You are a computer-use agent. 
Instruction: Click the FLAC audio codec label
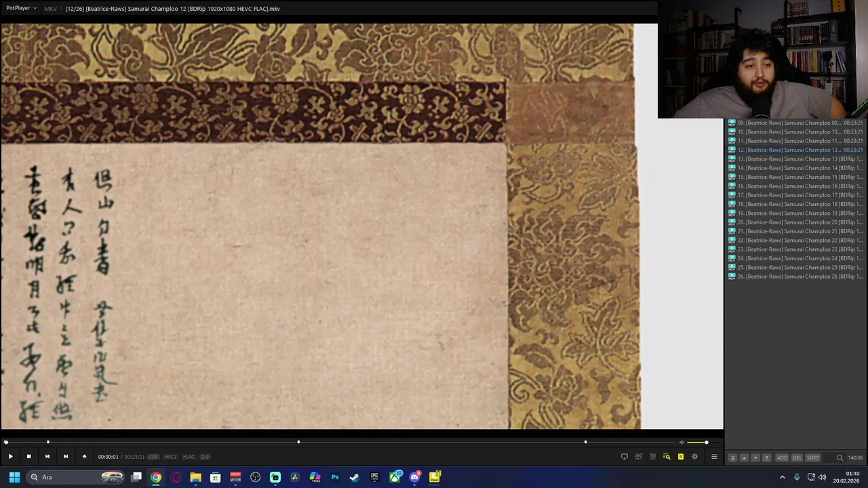point(189,457)
